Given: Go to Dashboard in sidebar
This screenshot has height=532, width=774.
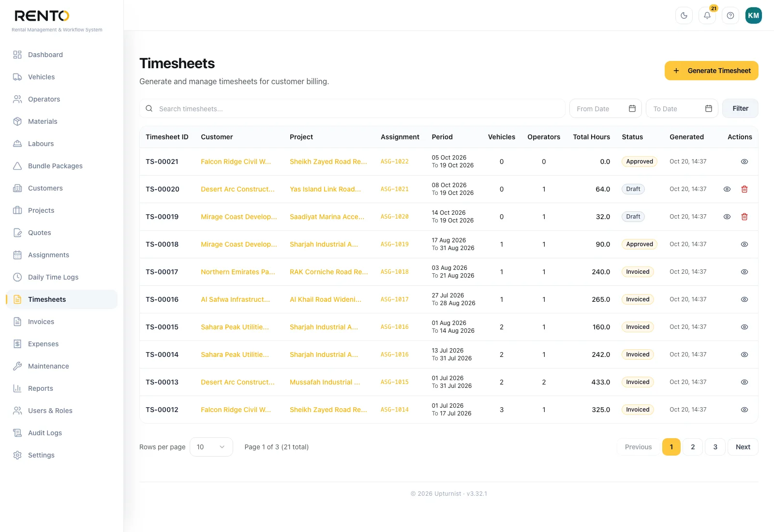Looking at the screenshot, I should tap(61, 55).
